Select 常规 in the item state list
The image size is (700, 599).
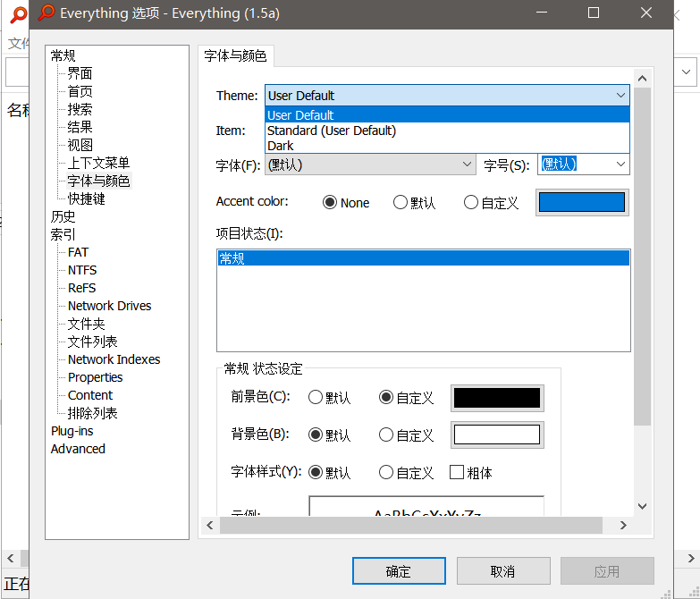click(x=423, y=258)
